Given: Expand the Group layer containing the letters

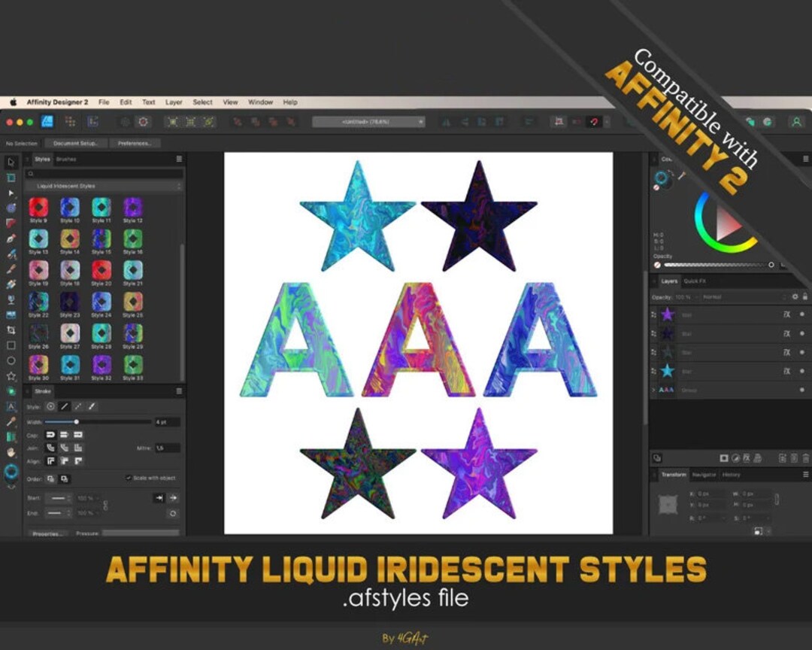Looking at the screenshot, I should (x=653, y=390).
